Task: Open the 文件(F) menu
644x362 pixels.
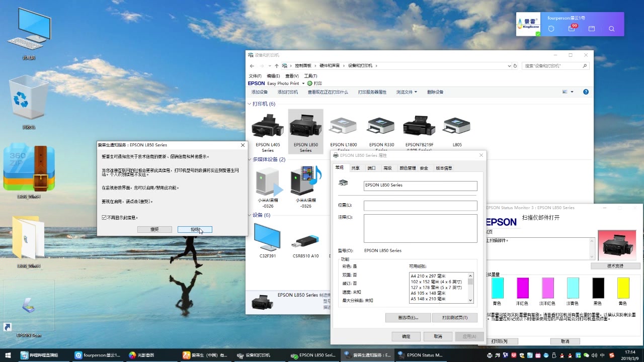Action: 255,76
